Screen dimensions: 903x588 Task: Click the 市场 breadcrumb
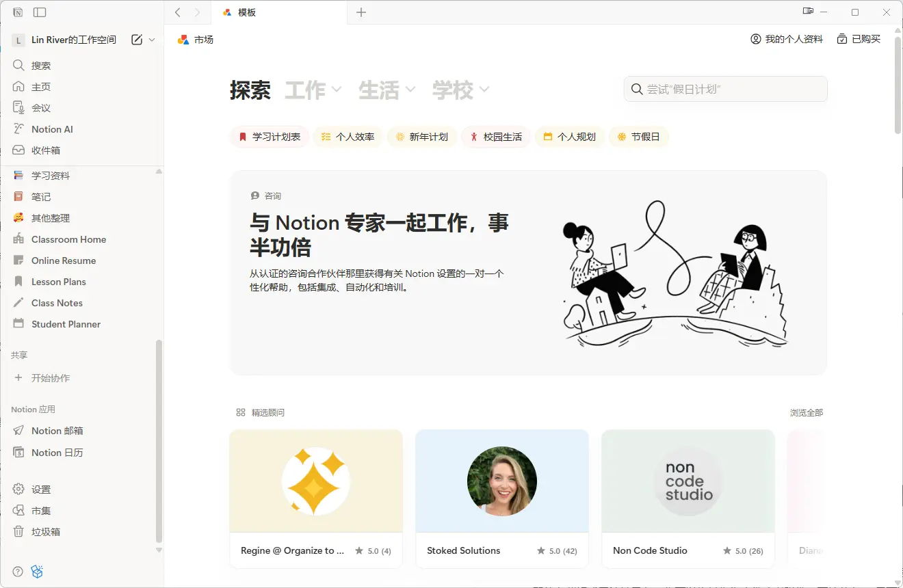point(196,40)
